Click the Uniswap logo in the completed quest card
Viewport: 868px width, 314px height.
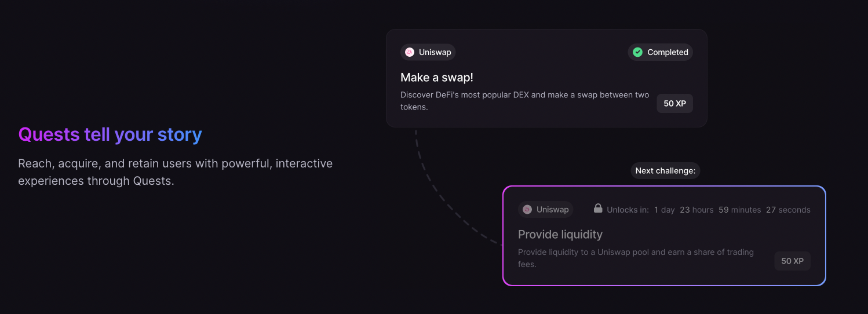(410, 52)
